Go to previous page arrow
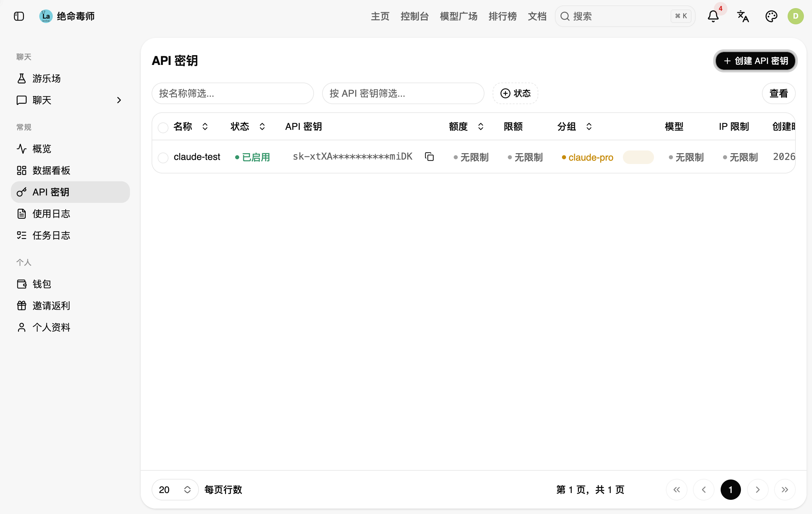The height and width of the screenshot is (514, 812). click(704, 490)
